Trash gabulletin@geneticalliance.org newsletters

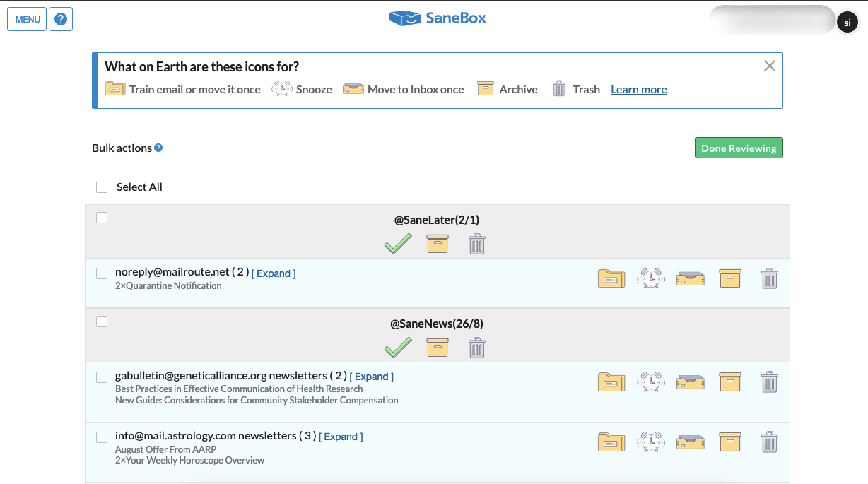tap(770, 382)
